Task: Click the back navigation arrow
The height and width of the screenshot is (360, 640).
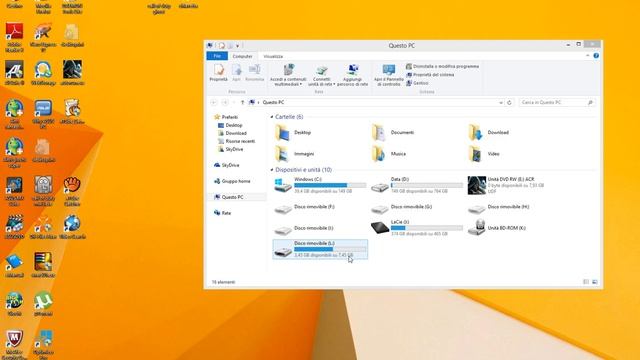Action: (213, 102)
